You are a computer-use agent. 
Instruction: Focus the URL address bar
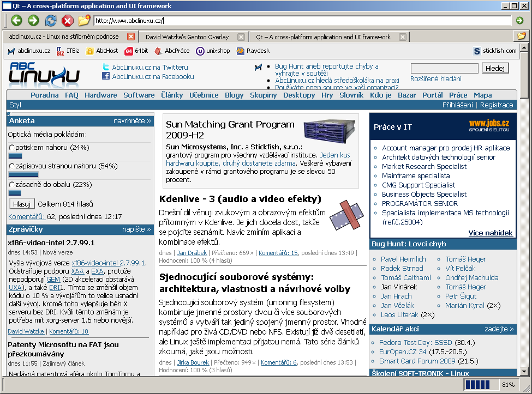coord(302,21)
